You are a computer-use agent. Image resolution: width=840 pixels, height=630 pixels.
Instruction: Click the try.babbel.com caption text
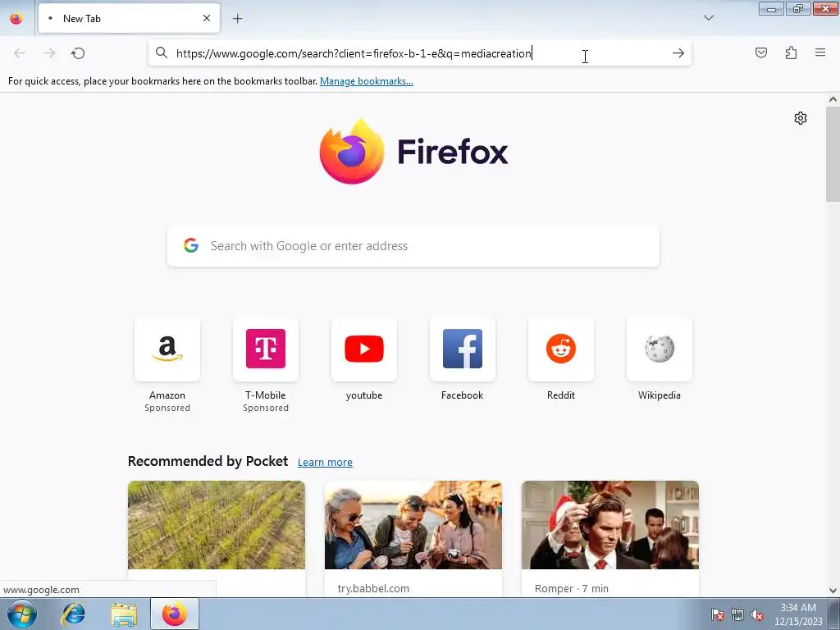tap(373, 588)
